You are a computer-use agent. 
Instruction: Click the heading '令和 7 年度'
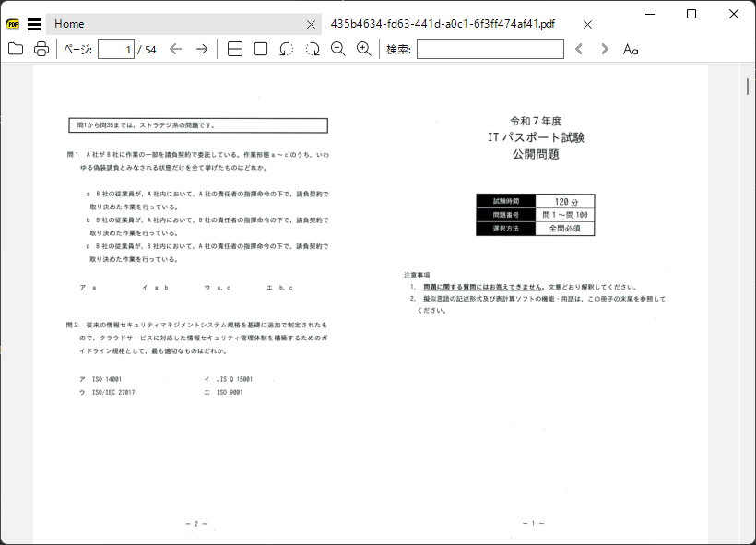point(536,121)
